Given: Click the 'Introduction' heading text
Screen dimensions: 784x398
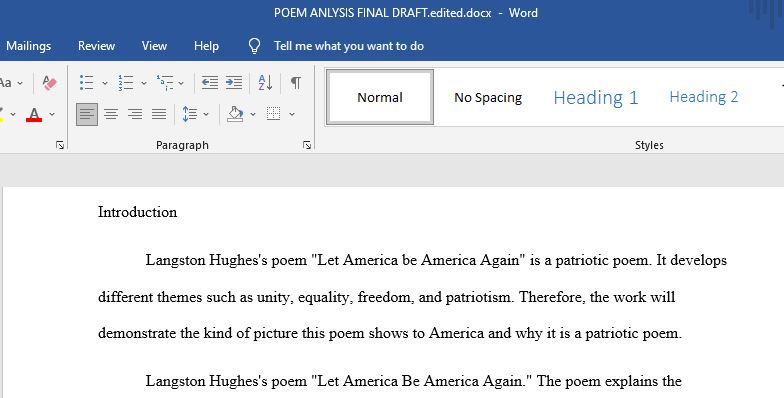Looking at the screenshot, I should [138, 212].
